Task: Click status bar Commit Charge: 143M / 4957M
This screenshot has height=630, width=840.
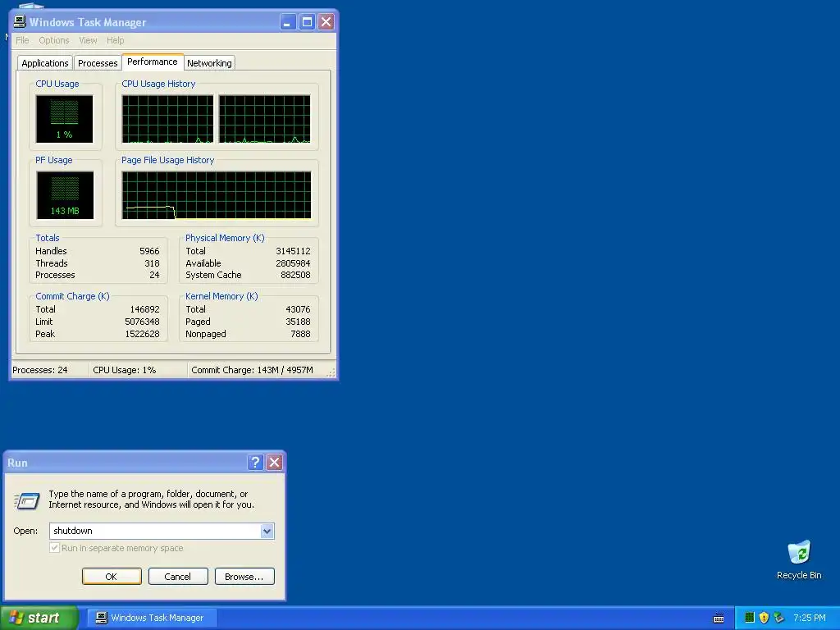Action: click(x=253, y=370)
